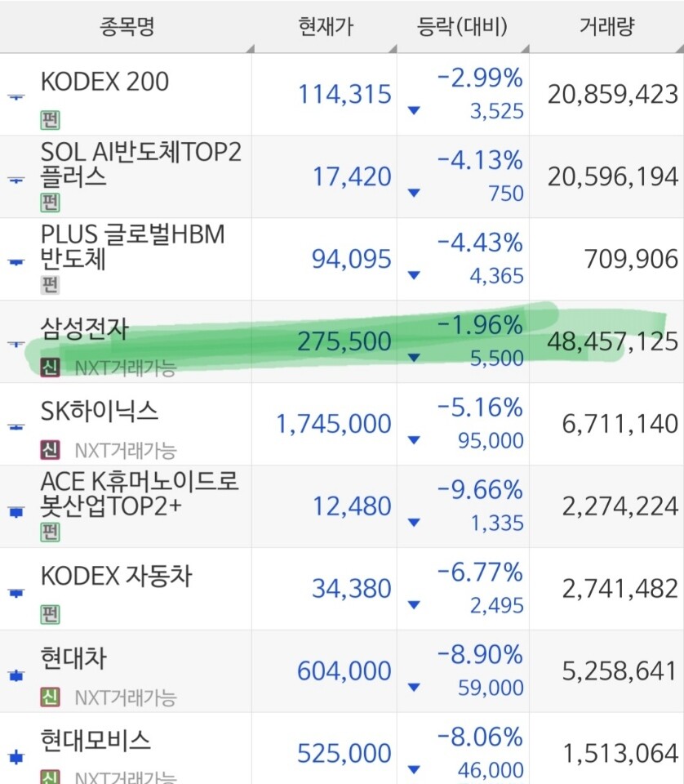The image size is (684, 784).
Task: Click the down arrow in SK하이닉스 change column
Action: click(414, 440)
